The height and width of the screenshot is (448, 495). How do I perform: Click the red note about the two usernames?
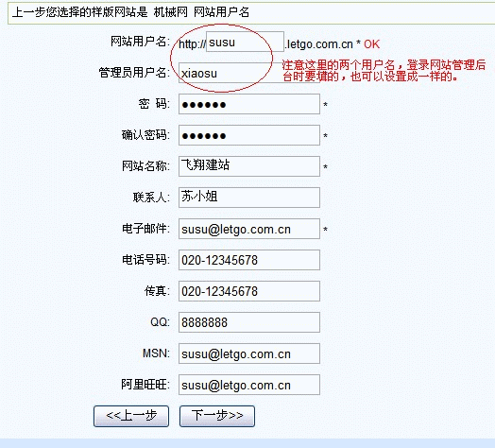384,71
